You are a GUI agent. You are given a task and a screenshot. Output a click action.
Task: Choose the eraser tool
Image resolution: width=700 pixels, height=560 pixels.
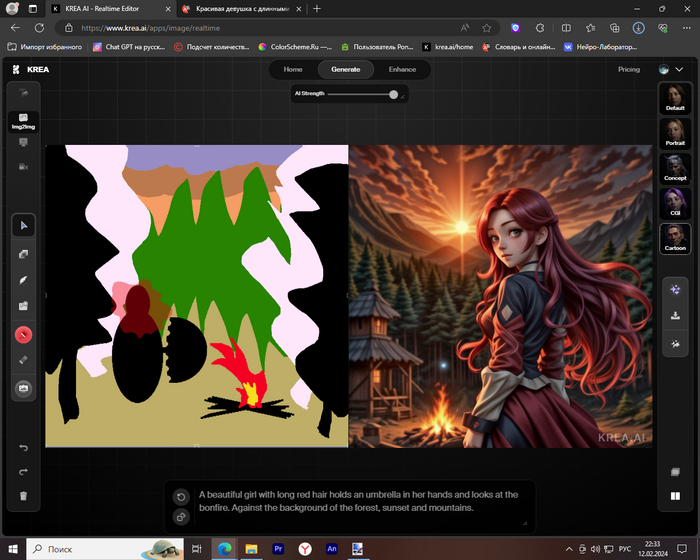coord(24,360)
